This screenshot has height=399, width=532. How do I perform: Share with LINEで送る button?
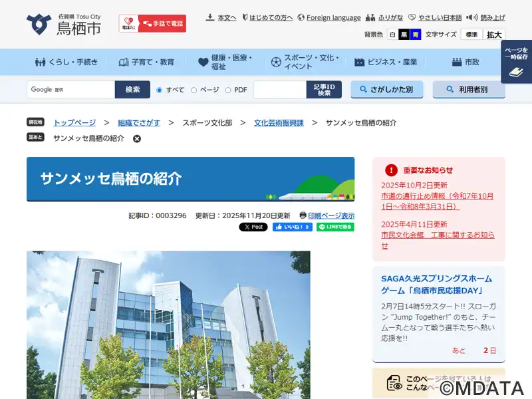pos(335,227)
